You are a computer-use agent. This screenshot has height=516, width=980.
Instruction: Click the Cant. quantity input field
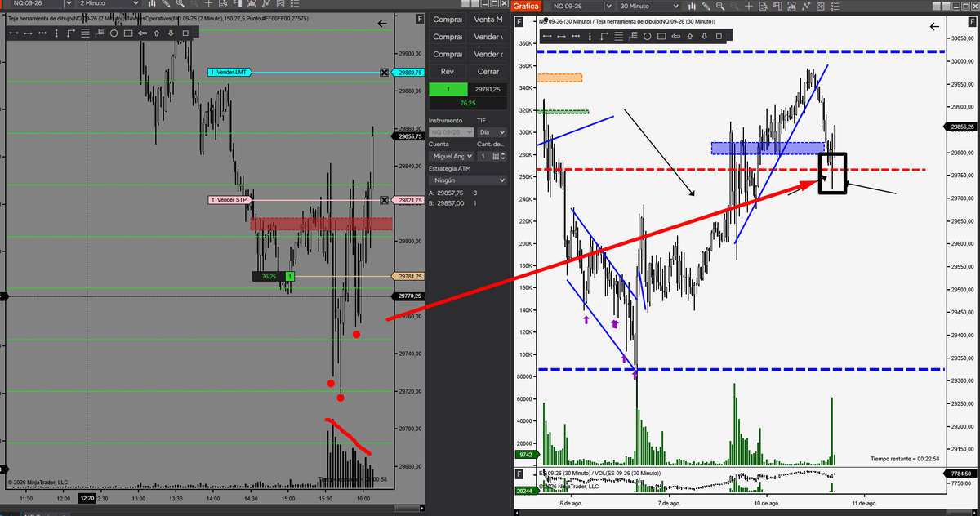[484, 156]
